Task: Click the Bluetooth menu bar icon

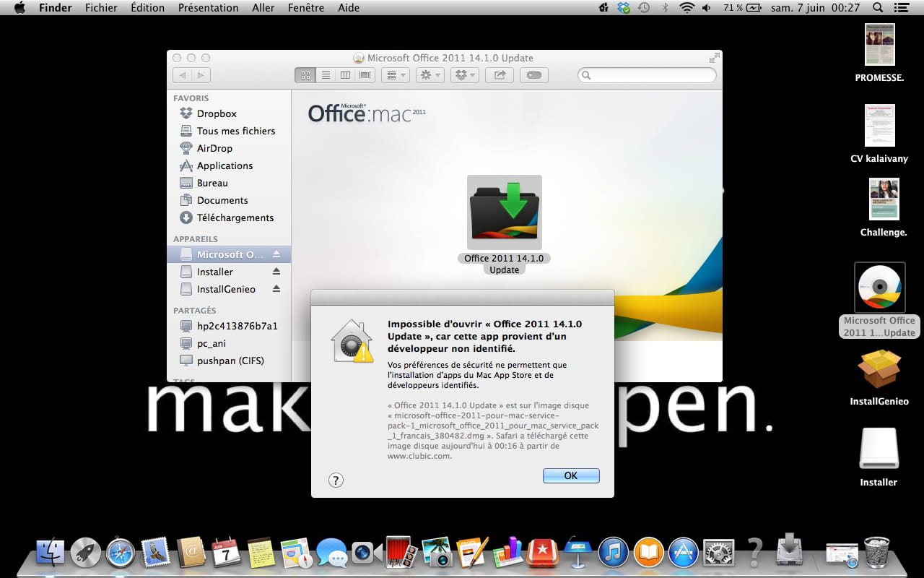Action: click(666, 8)
